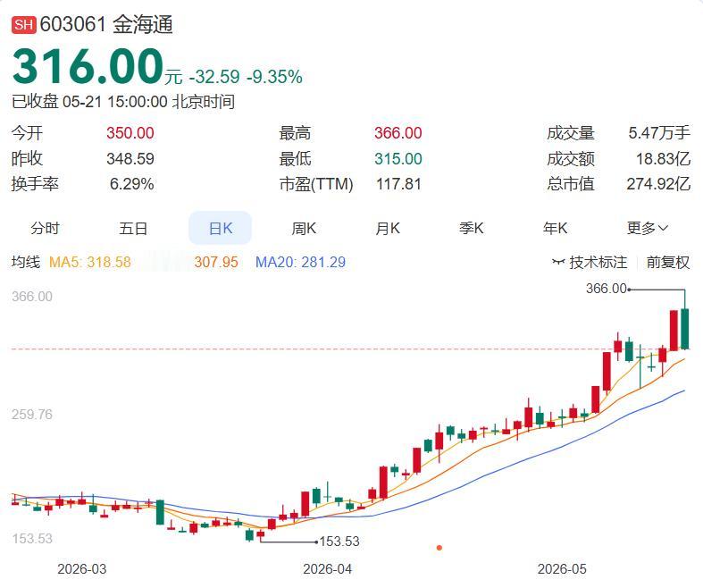The height and width of the screenshot is (588, 703).
Task: Click the 昨收 value 348.59
Action: pos(130,158)
